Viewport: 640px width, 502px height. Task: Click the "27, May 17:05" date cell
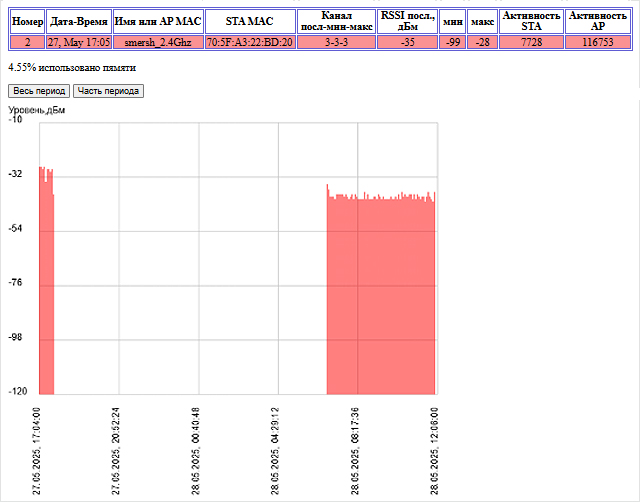(x=79, y=43)
